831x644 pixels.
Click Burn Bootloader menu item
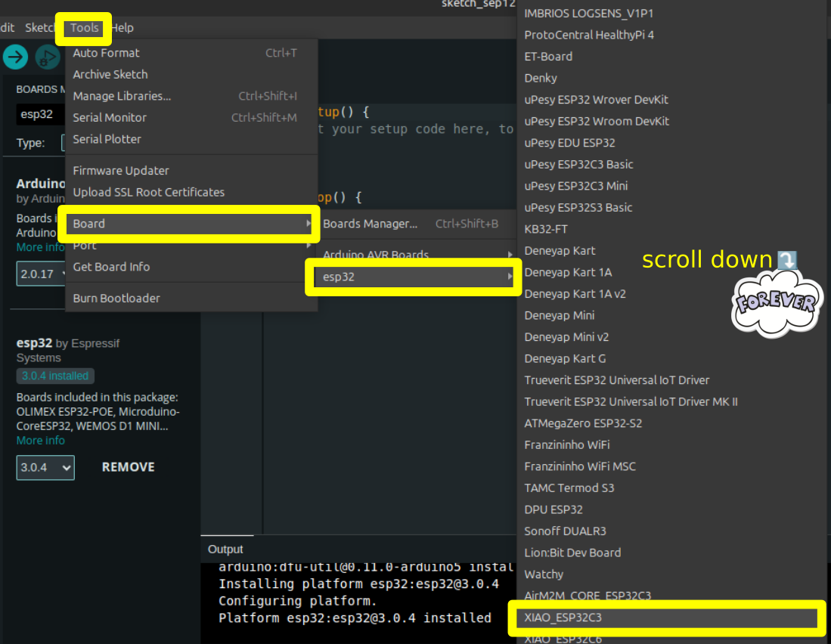pyautogui.click(x=116, y=298)
